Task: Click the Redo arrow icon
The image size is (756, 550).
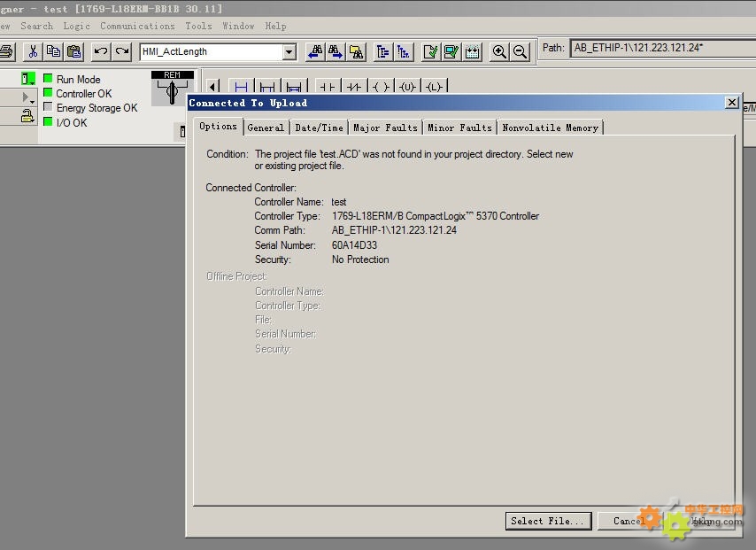Action: tap(122, 51)
